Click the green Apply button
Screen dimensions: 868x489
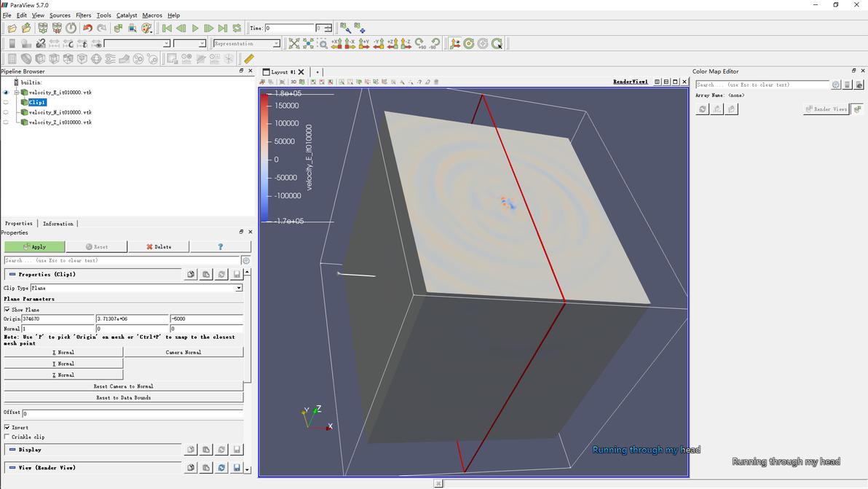tap(34, 247)
